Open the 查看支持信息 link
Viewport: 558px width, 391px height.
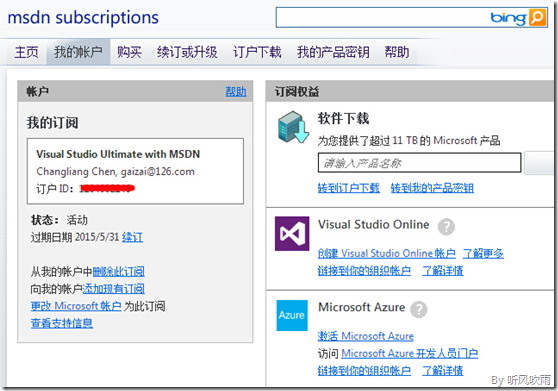pos(62,323)
